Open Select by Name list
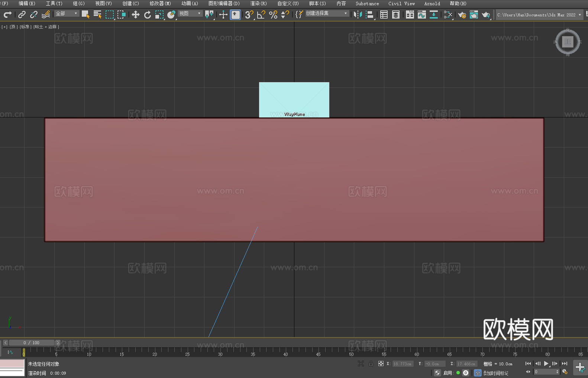Screen dimensions: 588x378 tap(97, 14)
